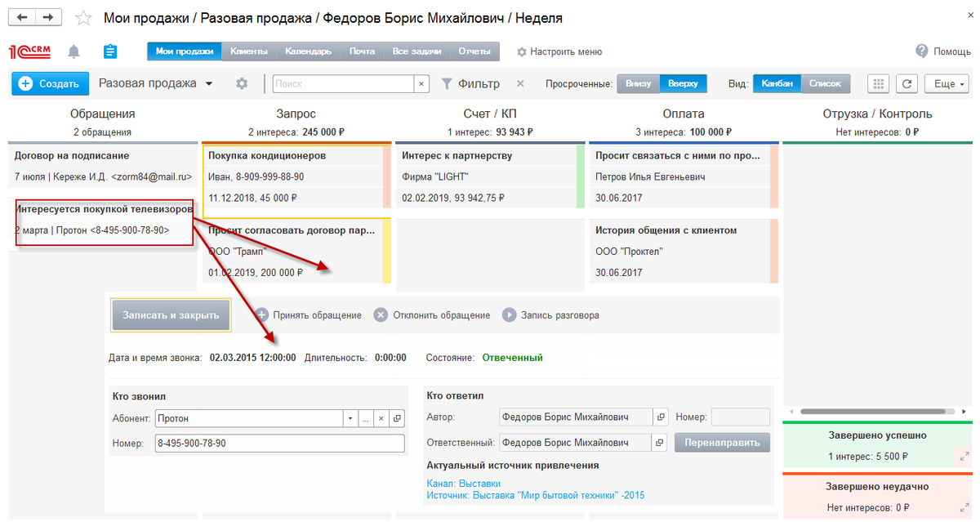This screenshot has height=522, width=980.
Task: Open the Разовая продажа dropdown
Action: (156, 83)
